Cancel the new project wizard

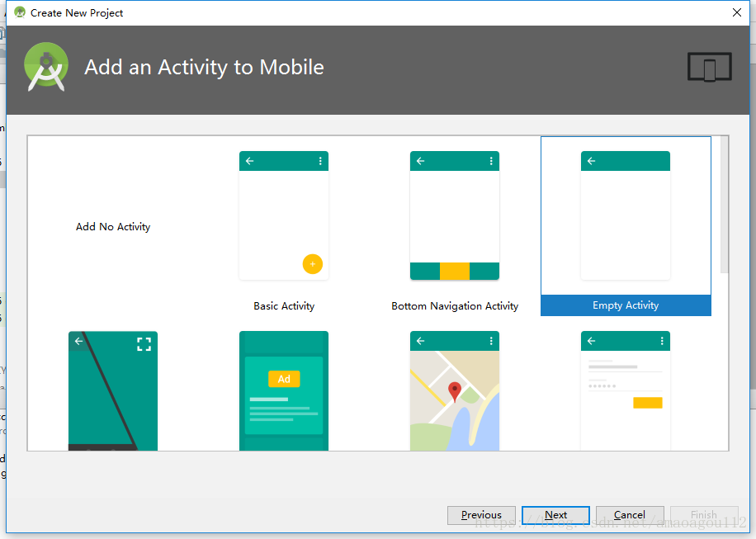[x=630, y=515]
